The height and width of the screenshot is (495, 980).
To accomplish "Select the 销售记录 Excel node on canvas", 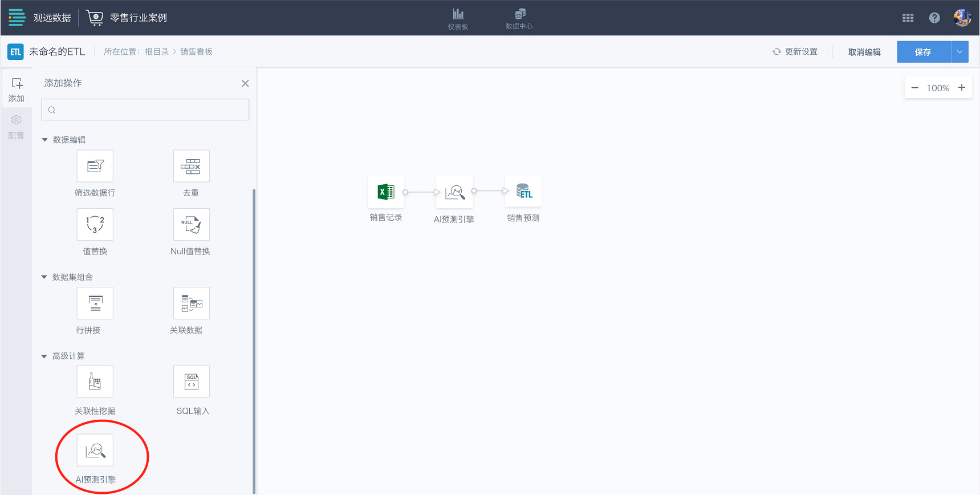I will pyautogui.click(x=386, y=192).
